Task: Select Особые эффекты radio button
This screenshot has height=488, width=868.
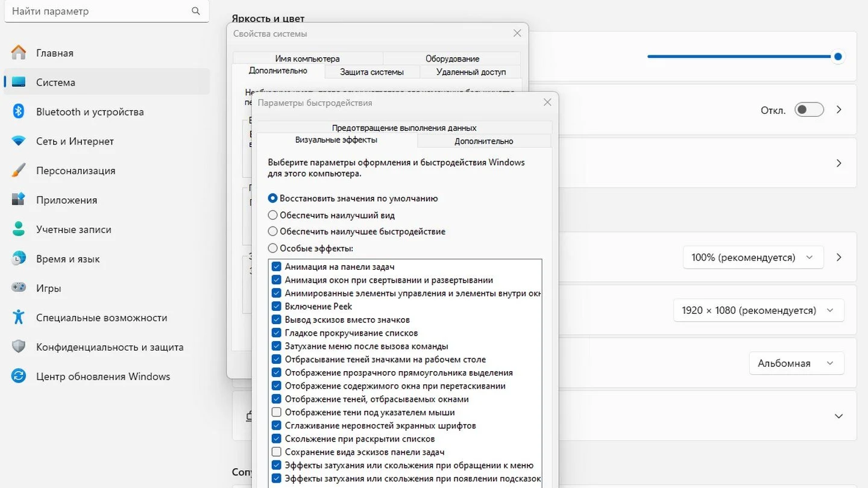Action: click(x=272, y=248)
